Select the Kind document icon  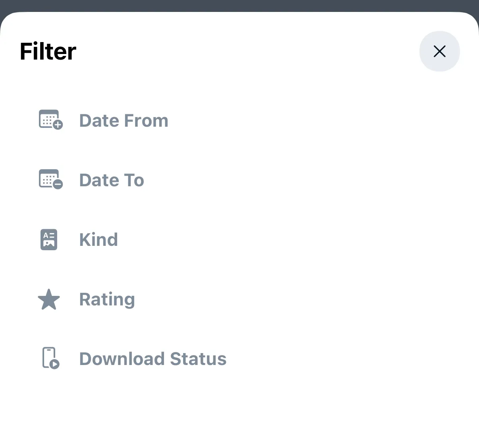coord(49,239)
